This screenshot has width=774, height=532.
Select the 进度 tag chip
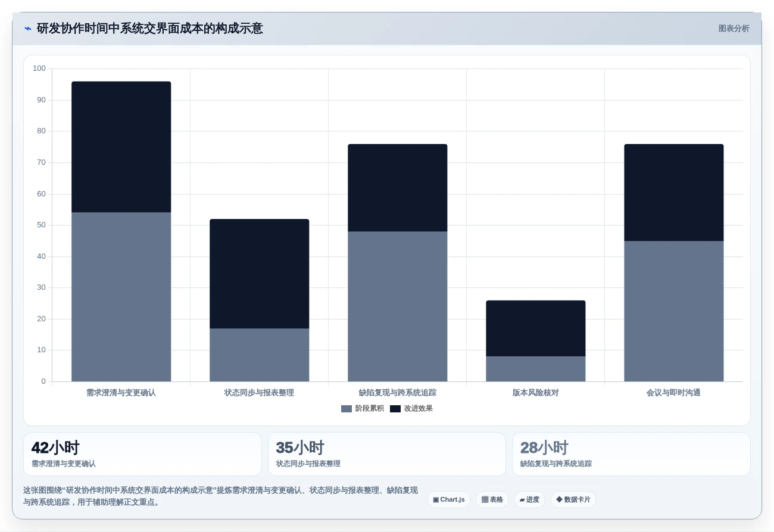point(529,500)
